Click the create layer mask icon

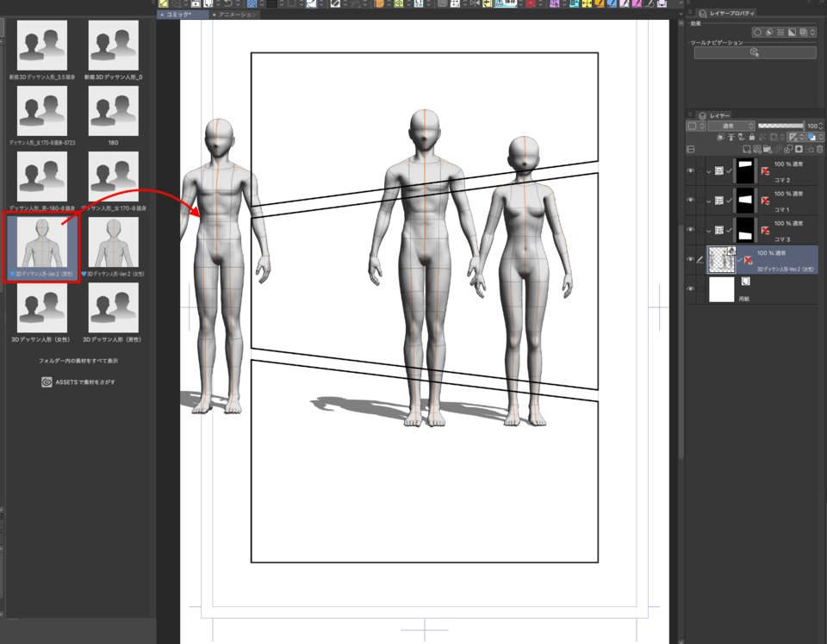click(x=799, y=149)
